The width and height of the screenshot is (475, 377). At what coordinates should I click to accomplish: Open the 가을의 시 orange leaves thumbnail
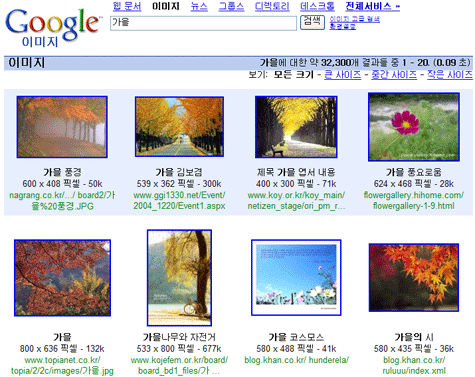[414, 277]
